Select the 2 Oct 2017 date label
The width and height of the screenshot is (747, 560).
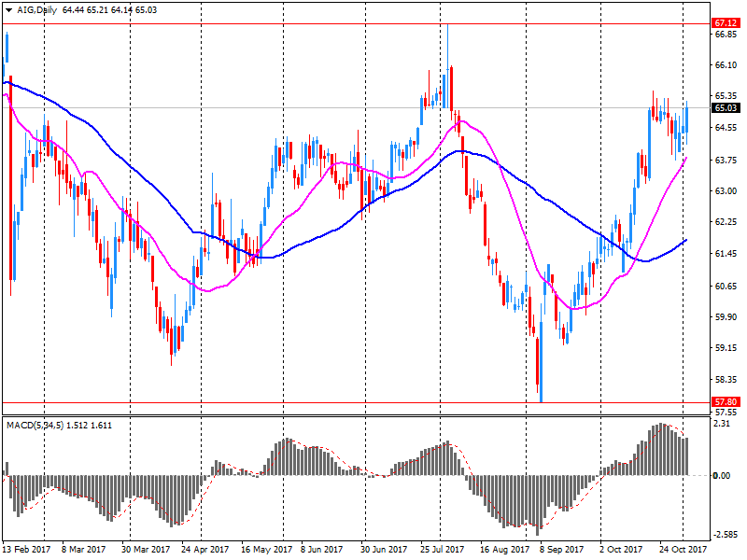click(621, 549)
